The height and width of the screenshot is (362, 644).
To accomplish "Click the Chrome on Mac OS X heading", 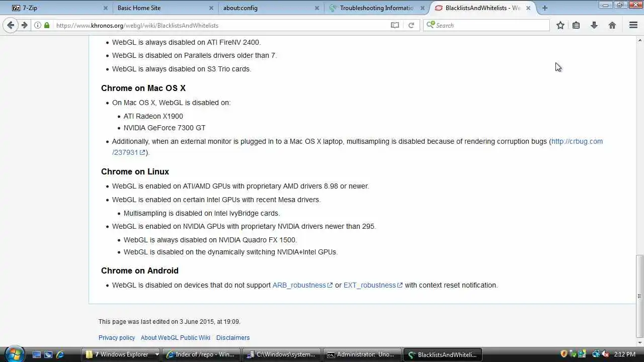I will pos(143,88).
